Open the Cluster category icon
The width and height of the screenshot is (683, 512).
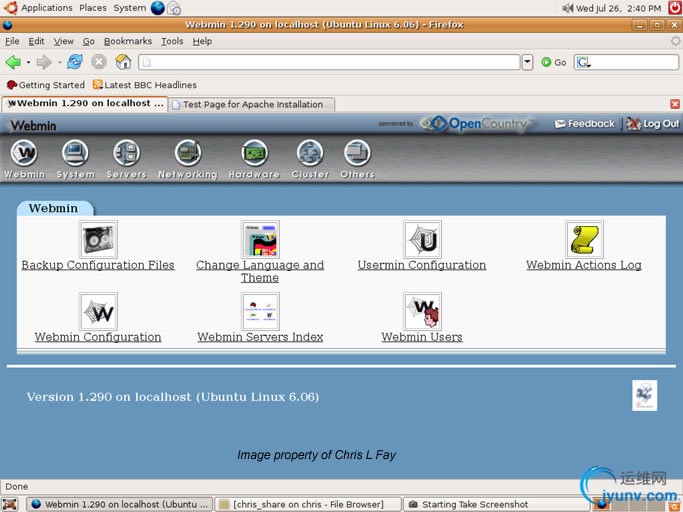[x=310, y=153]
